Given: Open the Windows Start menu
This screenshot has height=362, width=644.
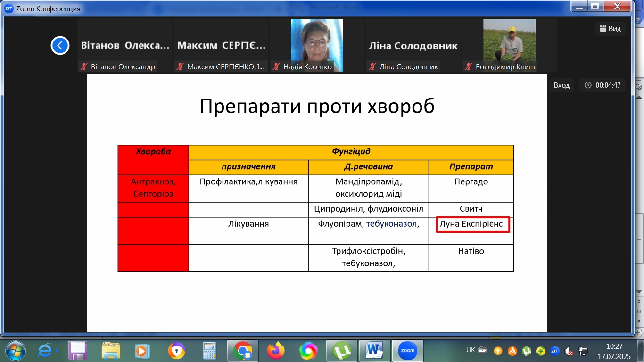Looking at the screenshot, I should tap(16, 351).
